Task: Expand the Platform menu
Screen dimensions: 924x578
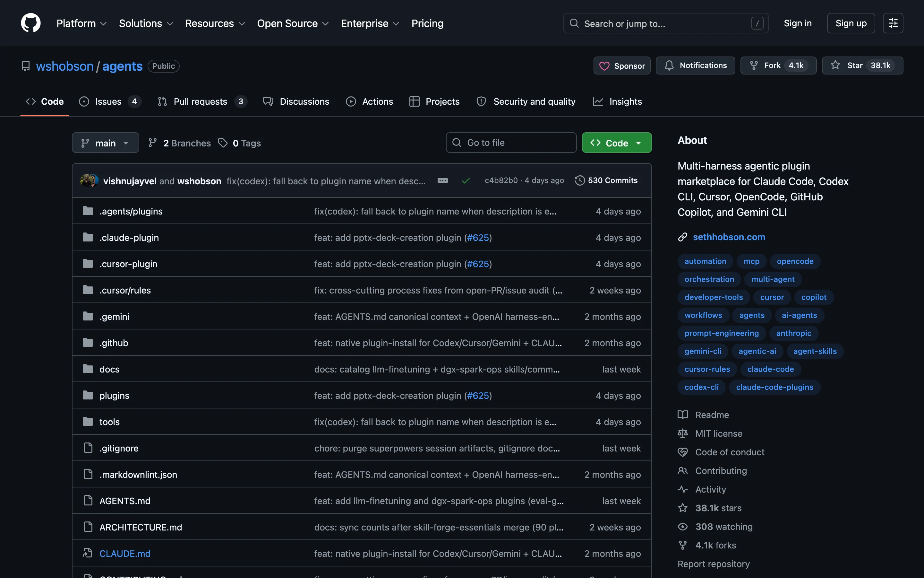Action: click(81, 23)
